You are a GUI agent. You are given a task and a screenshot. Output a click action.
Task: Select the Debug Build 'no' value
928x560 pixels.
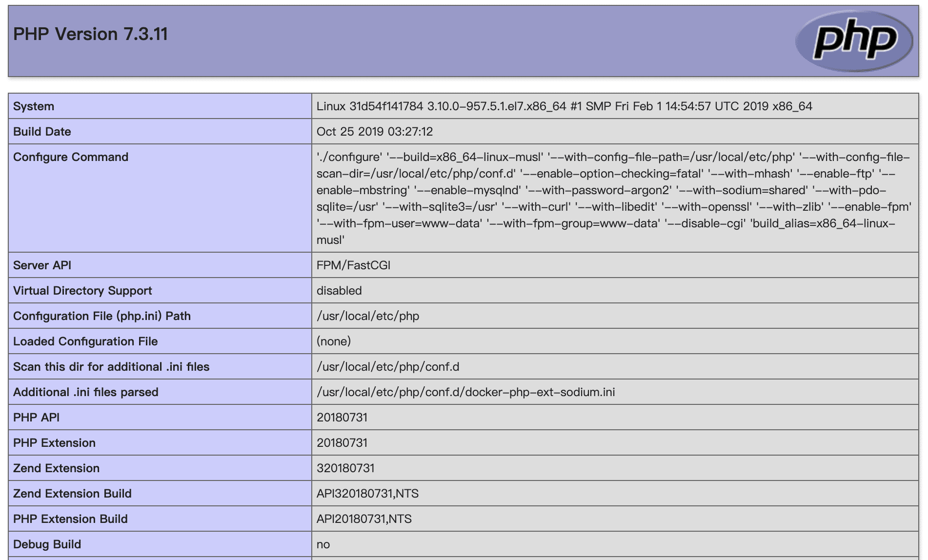tap(323, 544)
